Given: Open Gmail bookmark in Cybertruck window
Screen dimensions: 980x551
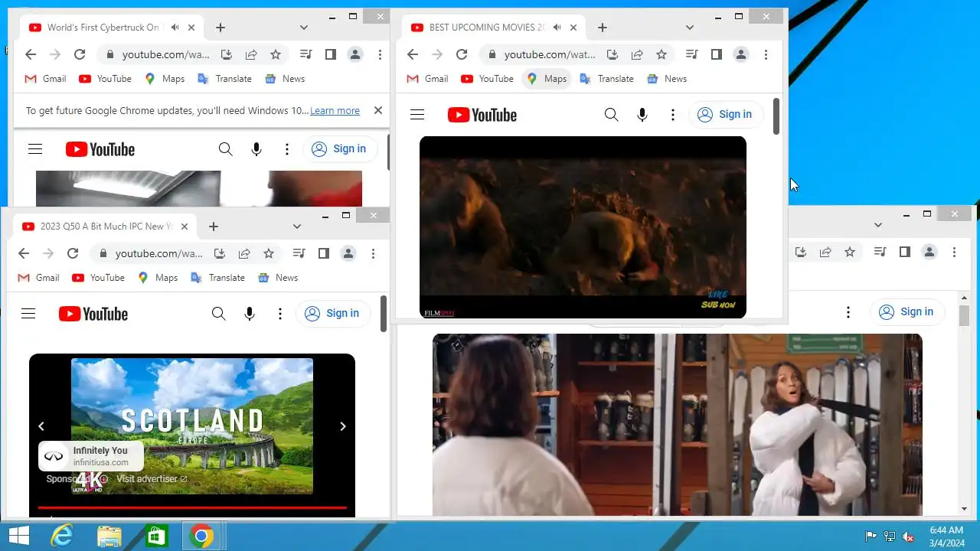Looking at the screenshot, I should pos(45,79).
